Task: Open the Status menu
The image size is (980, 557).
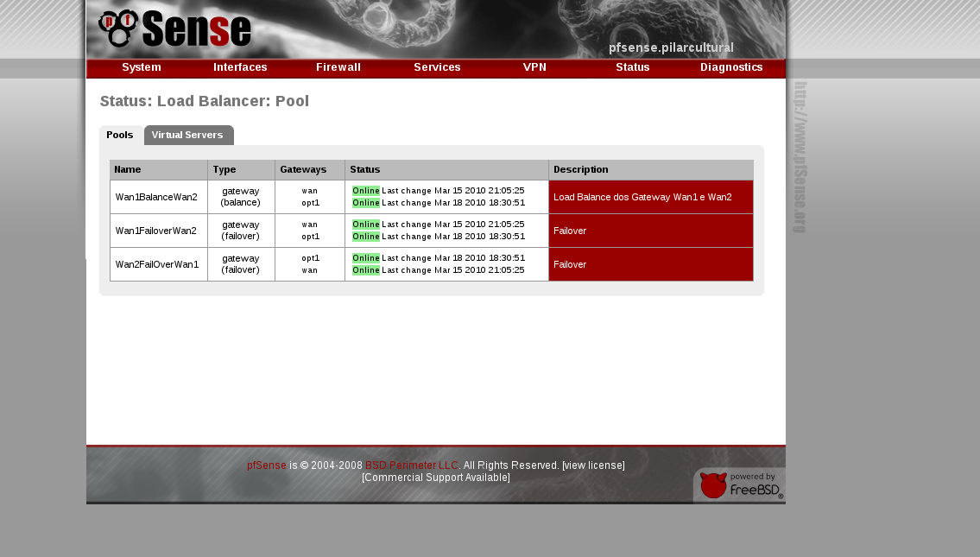Action: click(633, 67)
